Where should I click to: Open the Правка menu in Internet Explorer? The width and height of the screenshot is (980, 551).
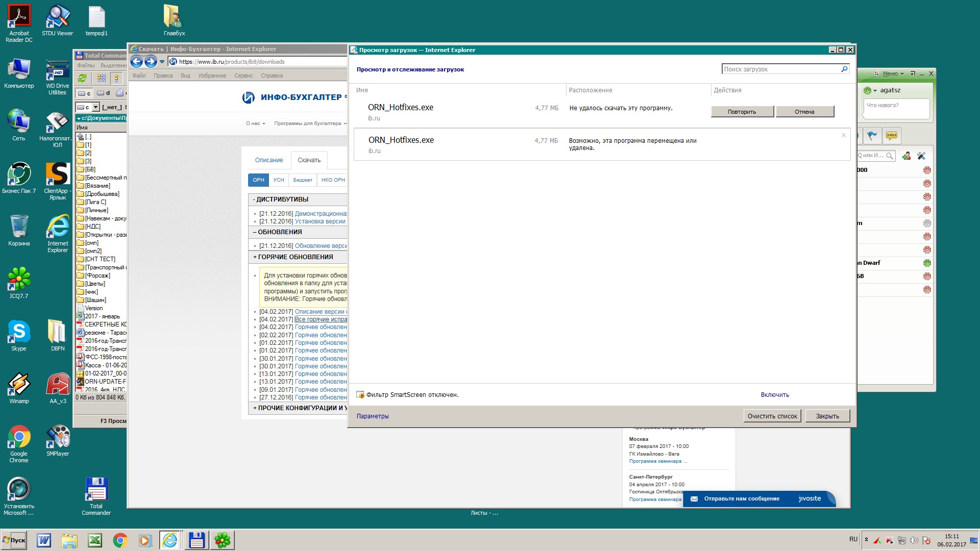click(163, 76)
